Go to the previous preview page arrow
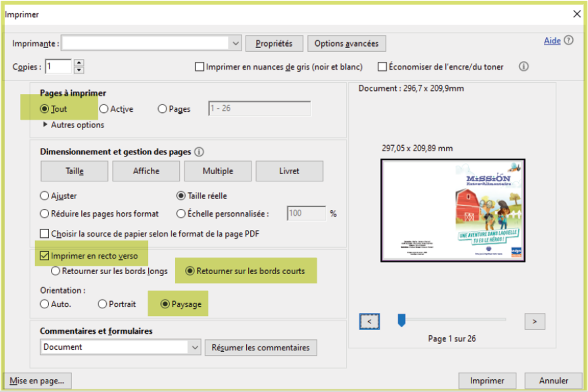 click(369, 321)
